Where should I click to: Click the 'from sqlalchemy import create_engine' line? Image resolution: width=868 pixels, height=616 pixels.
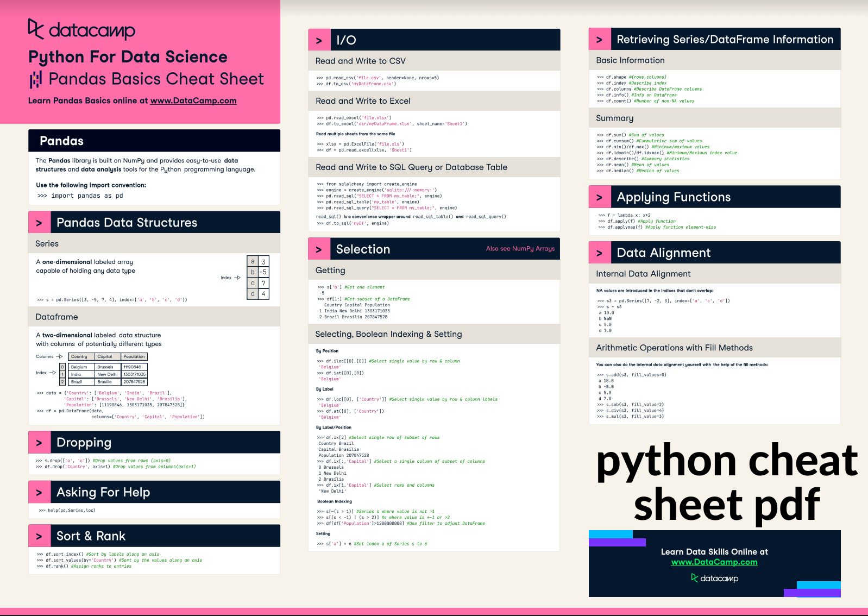367,184
